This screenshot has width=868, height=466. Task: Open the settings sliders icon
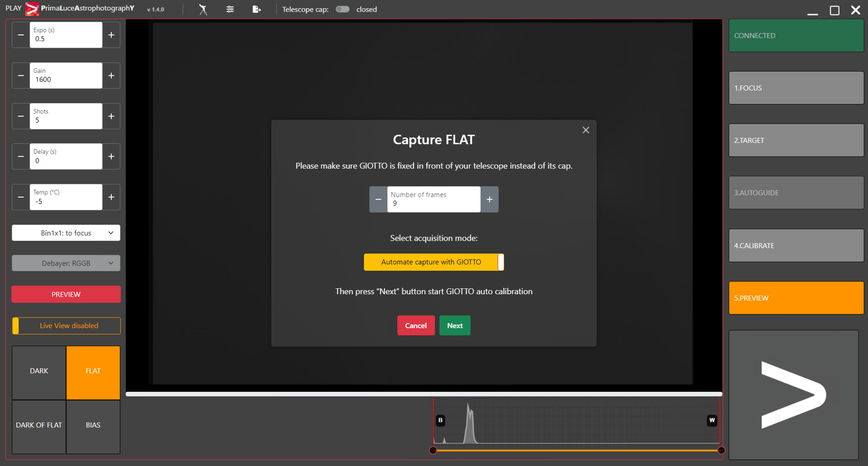tap(230, 9)
